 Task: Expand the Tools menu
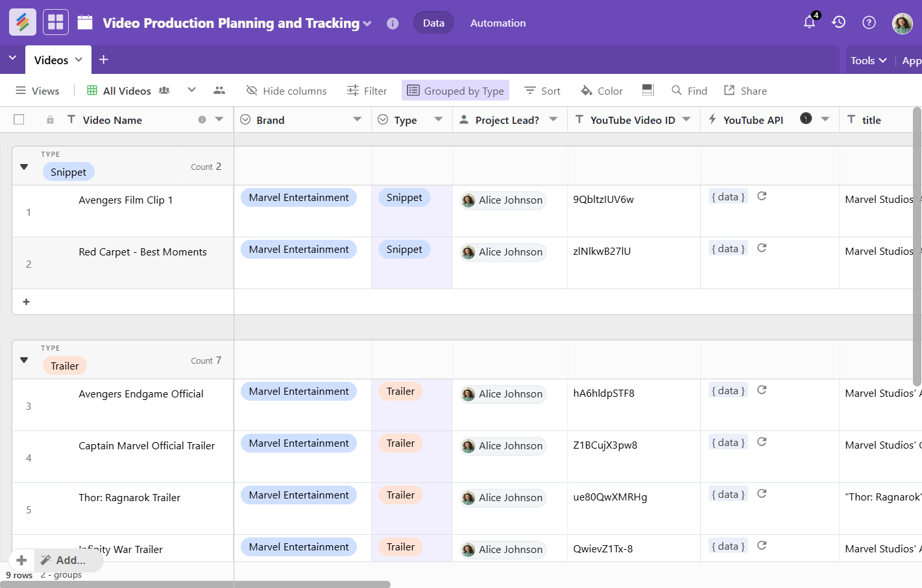(868, 60)
